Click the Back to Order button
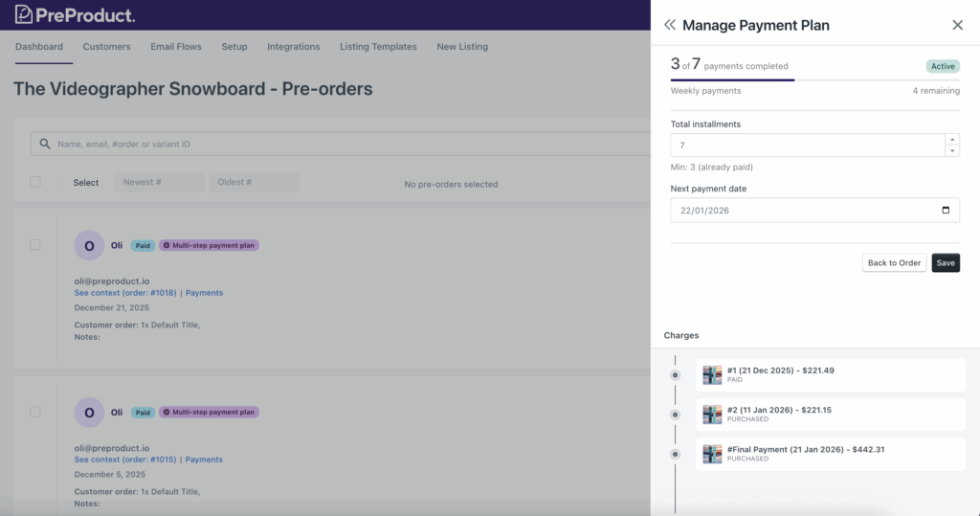This screenshot has width=980, height=516. pos(894,263)
